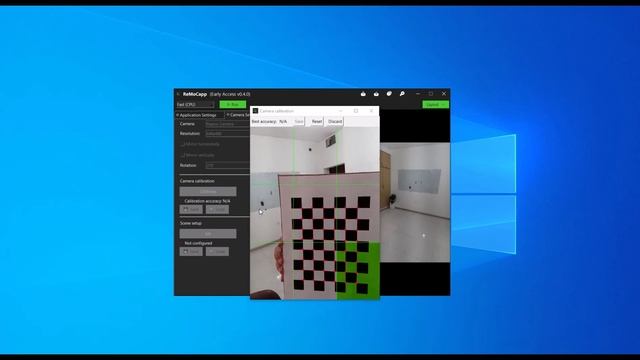Click the second robot-head icon next to the palette icon
Viewport: 640px width, 360px height.
(x=376, y=94)
